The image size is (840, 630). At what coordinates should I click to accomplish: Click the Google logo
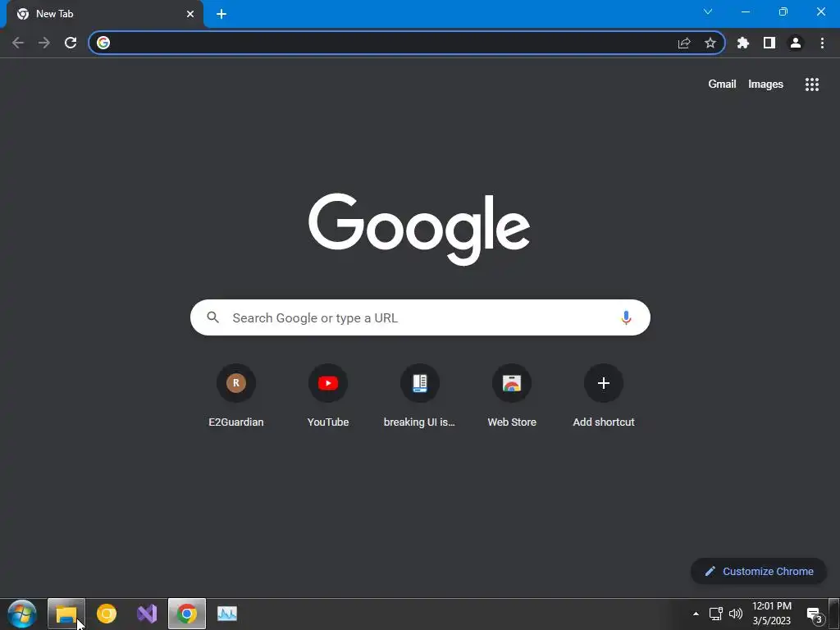419,229
